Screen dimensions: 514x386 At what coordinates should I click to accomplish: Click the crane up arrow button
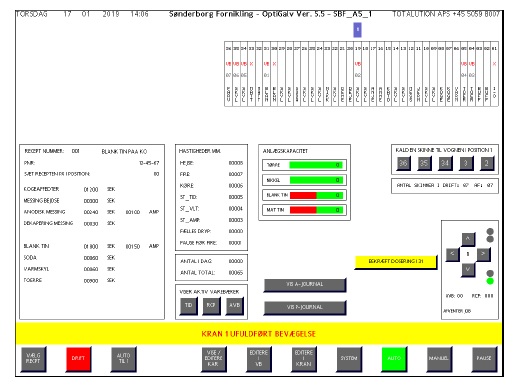(468, 239)
